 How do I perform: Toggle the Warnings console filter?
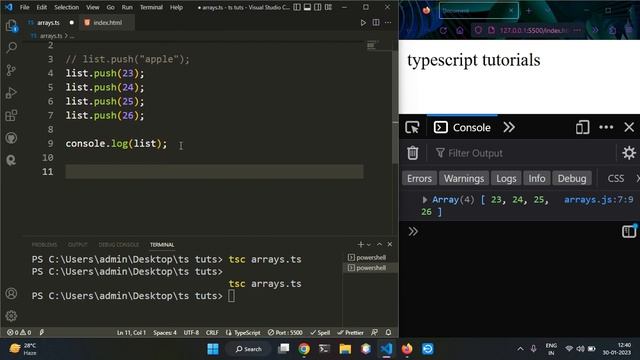click(x=464, y=178)
